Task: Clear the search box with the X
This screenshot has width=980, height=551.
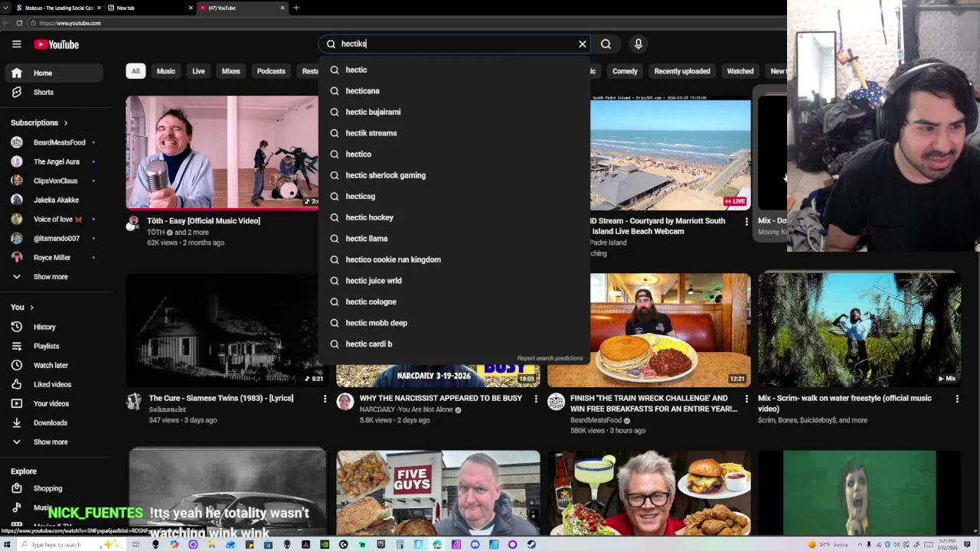Action: point(583,44)
